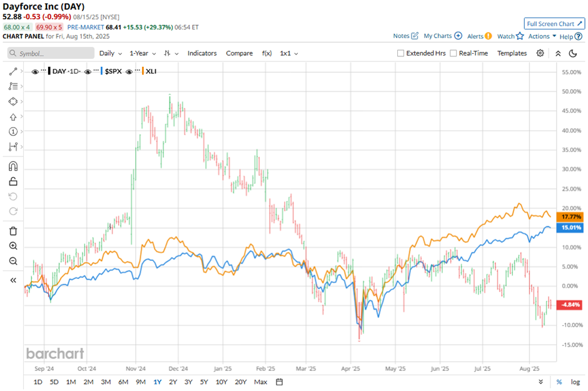Screen dimensions: 588x391
Task: Click the My Charts link
Action: [438, 36]
